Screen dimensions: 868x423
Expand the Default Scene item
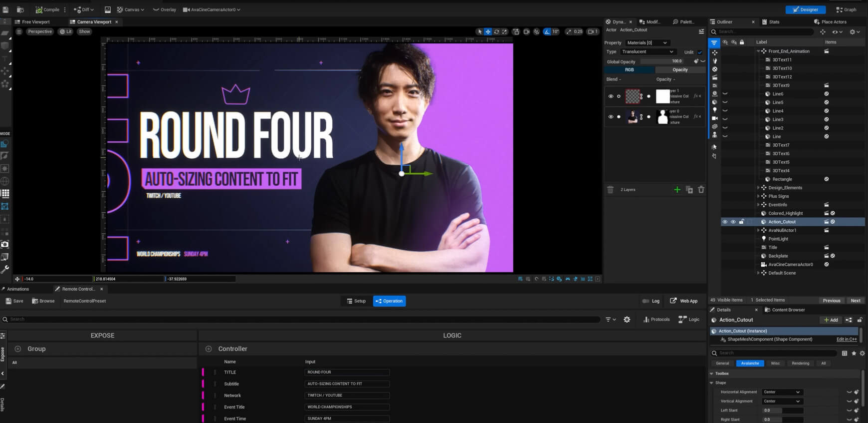tap(758, 273)
